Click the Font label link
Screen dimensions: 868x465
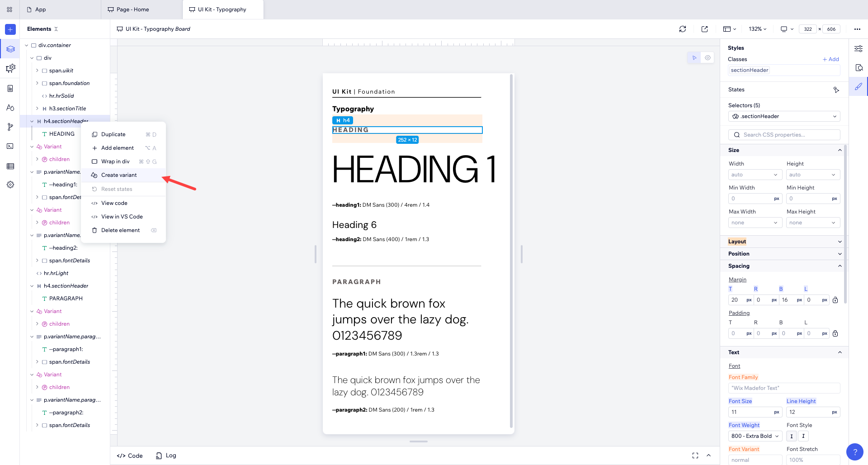coord(734,366)
